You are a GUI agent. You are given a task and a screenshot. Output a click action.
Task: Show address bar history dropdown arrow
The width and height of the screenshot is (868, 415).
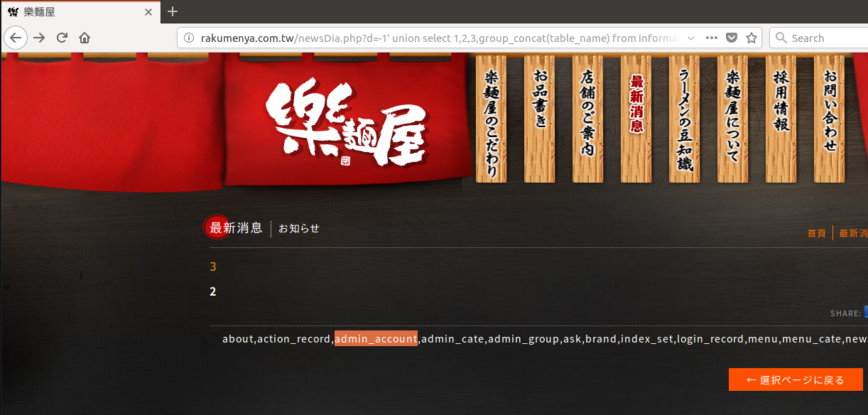[690, 38]
